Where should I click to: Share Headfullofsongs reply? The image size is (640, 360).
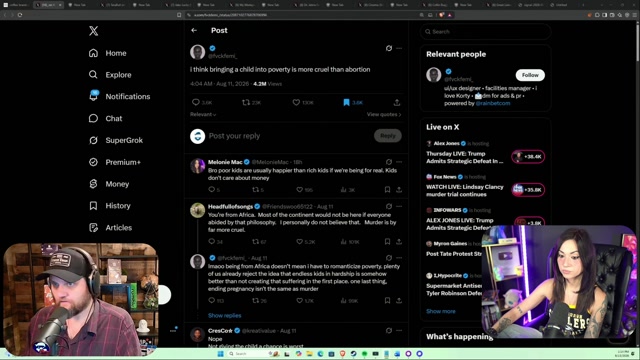coord(399,242)
